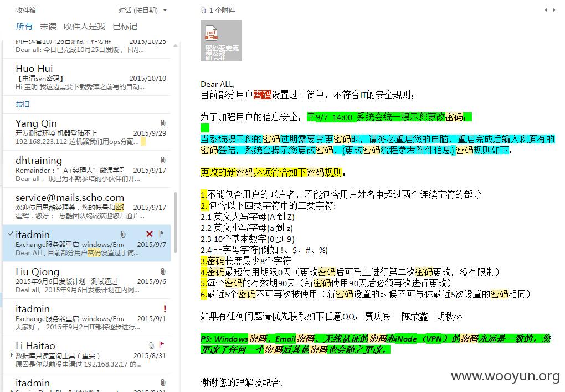Click the paperclip icon on dhtraining email

coord(163,160)
